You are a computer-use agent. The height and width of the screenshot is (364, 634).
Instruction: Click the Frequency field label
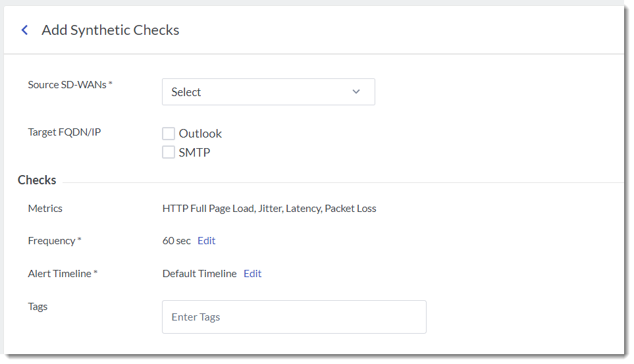coord(52,241)
